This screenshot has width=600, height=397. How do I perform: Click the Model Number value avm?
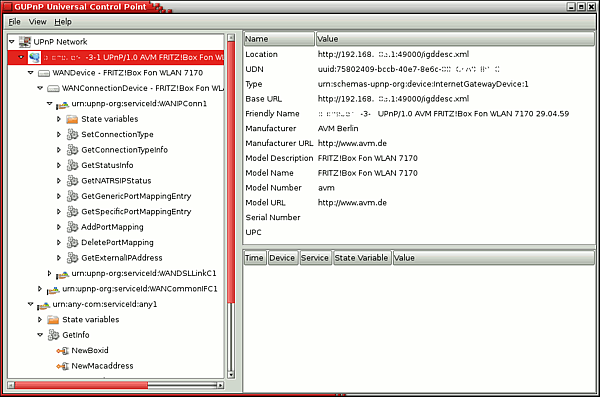[326, 188]
